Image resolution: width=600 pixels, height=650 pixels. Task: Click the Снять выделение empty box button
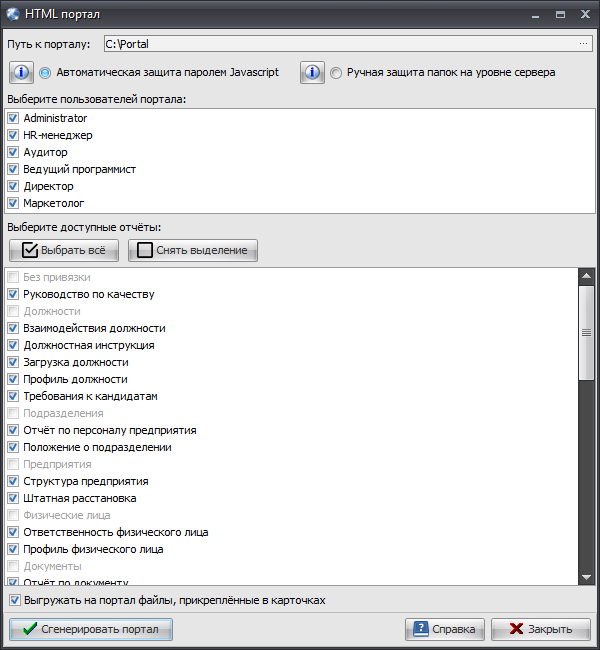(x=193, y=250)
